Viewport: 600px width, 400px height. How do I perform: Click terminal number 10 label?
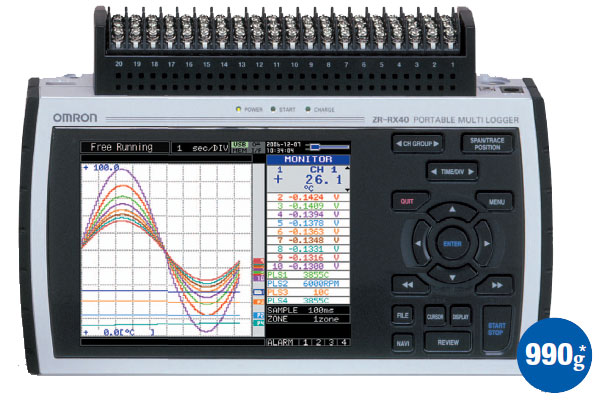click(294, 65)
